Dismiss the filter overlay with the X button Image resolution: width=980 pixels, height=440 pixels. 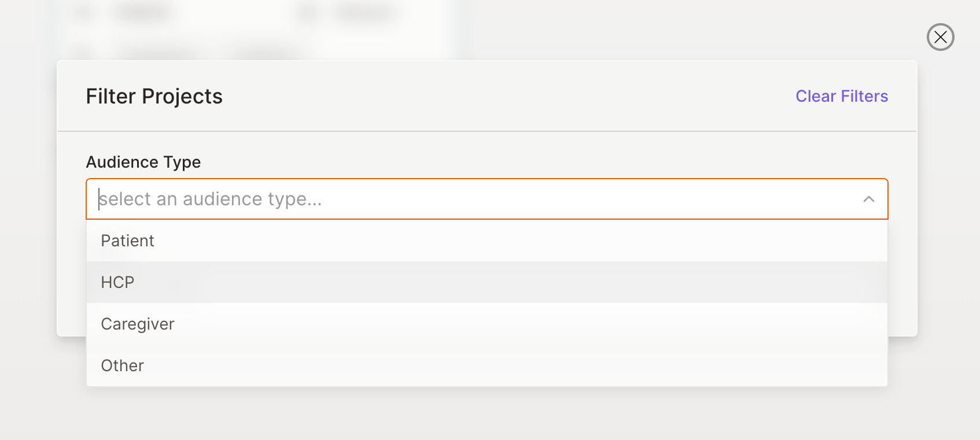click(x=940, y=37)
